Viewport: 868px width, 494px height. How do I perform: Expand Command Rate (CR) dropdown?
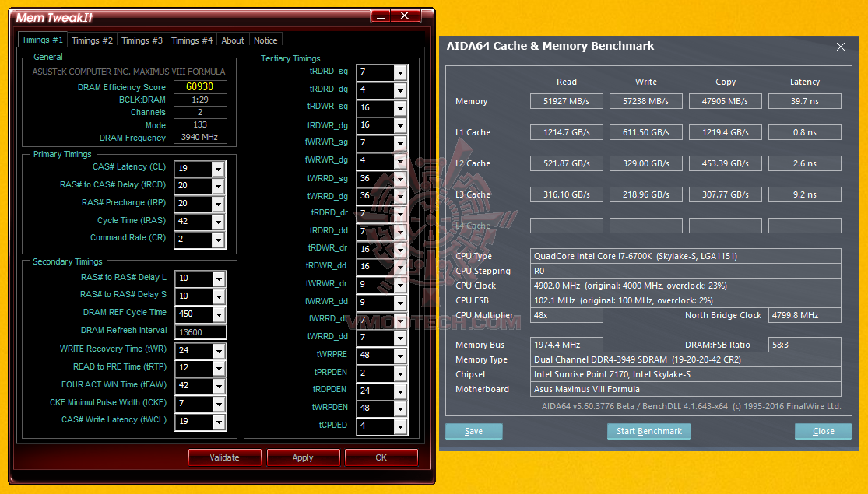coord(218,239)
